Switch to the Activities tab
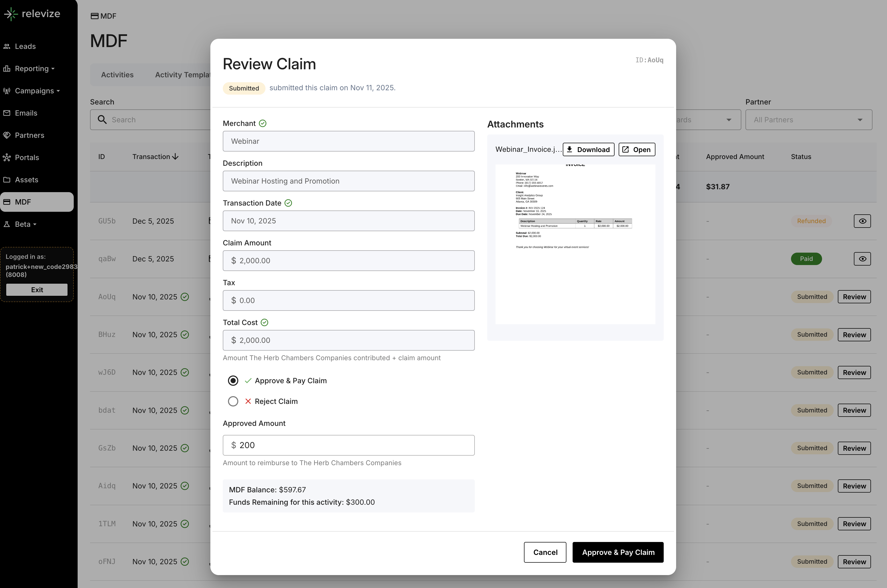 [x=117, y=75]
